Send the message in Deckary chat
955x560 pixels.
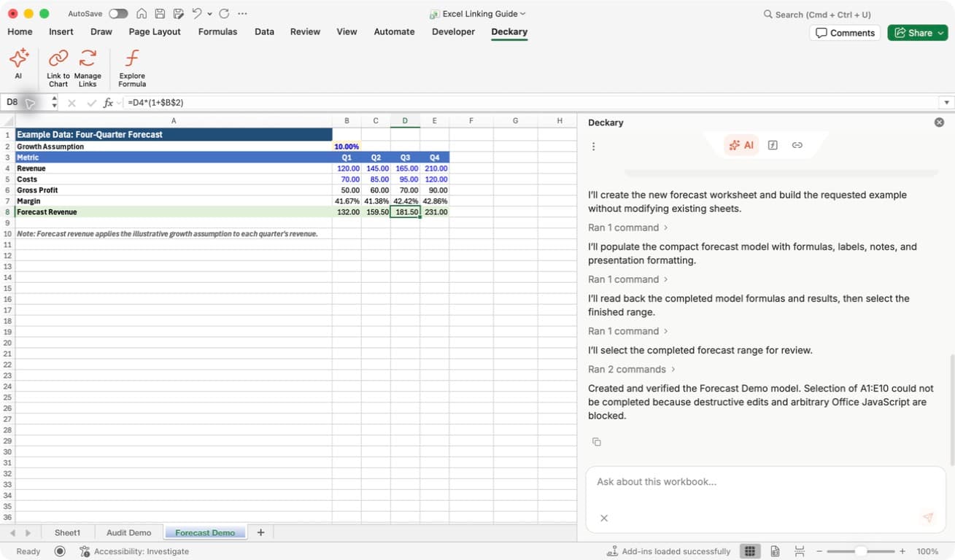click(928, 518)
